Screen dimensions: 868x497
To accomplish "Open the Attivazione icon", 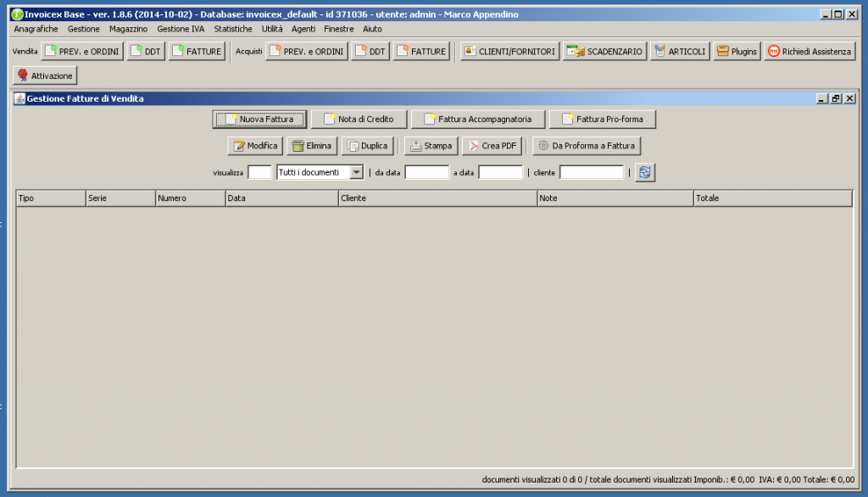I will tap(44, 75).
